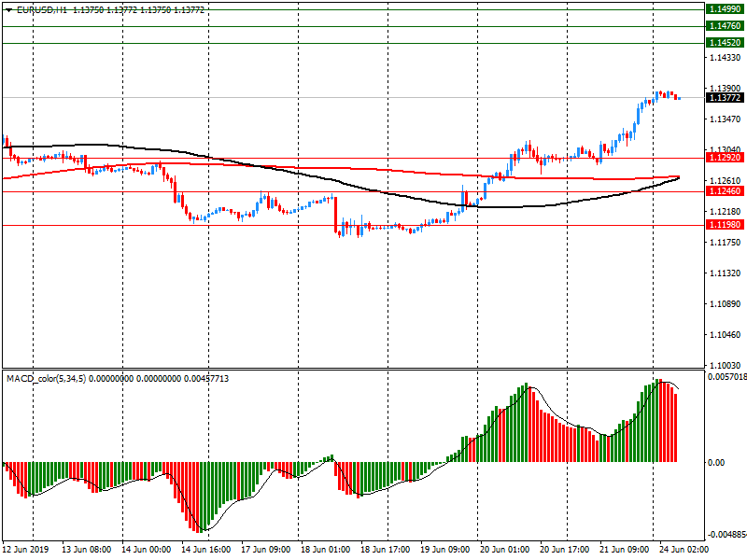
Task: Click the MACD_color(5,34,5) indicator label
Action: (46, 379)
